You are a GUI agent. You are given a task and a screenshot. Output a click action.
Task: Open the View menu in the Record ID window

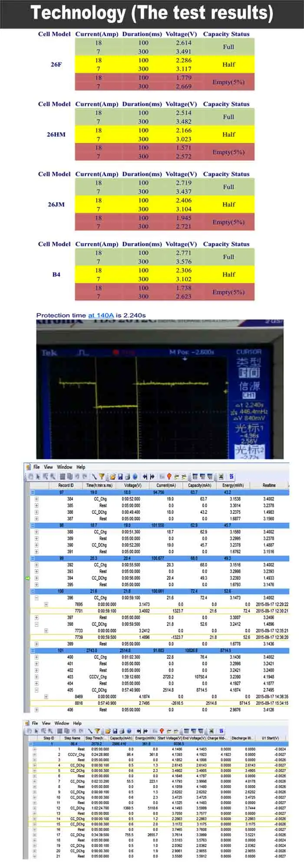pyautogui.click(x=48, y=467)
